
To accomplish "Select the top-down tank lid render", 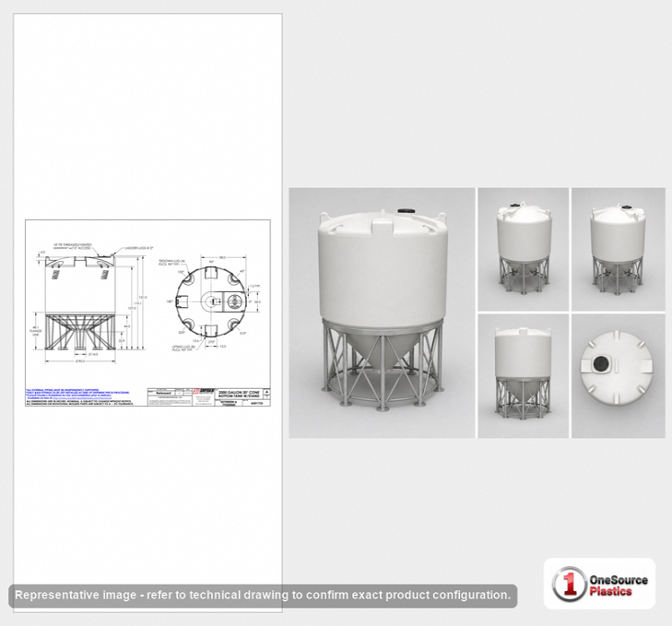I will tap(618, 376).
